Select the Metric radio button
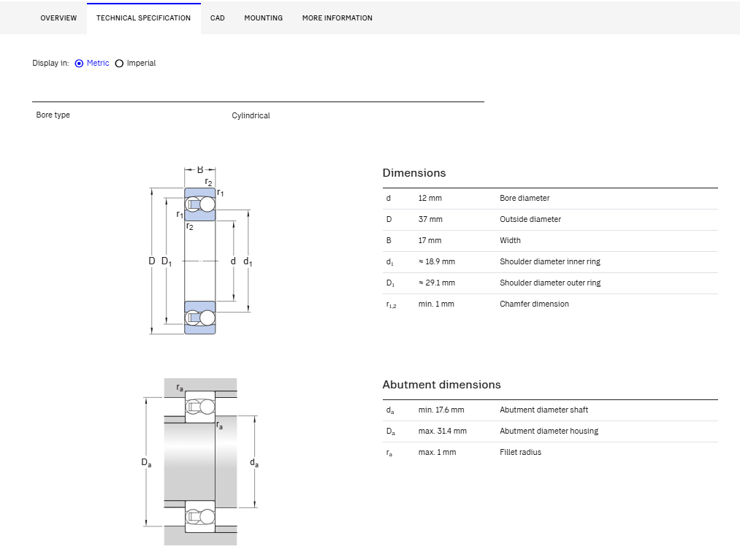This screenshot has width=740, height=560. click(80, 64)
